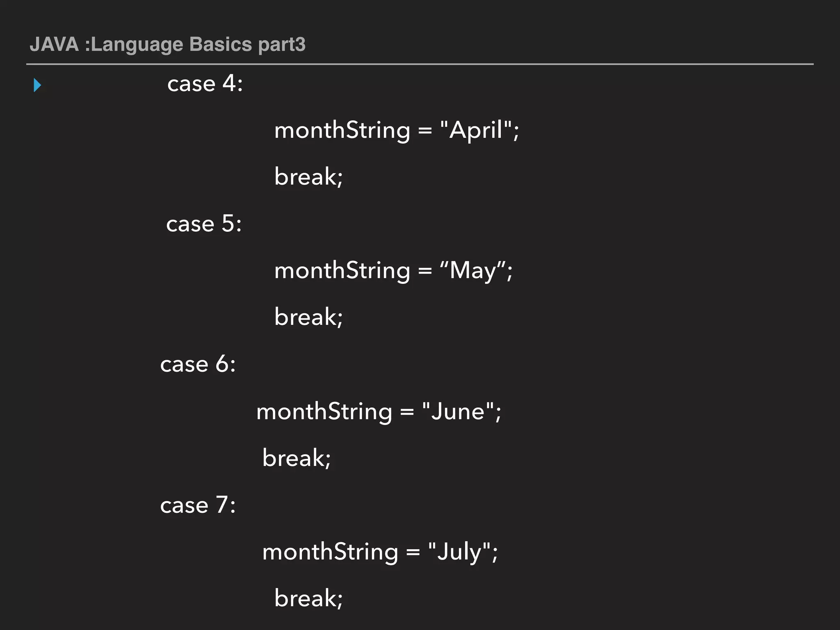Click the monthString = "May" statement
Image resolution: width=840 pixels, height=630 pixels.
[x=393, y=271]
